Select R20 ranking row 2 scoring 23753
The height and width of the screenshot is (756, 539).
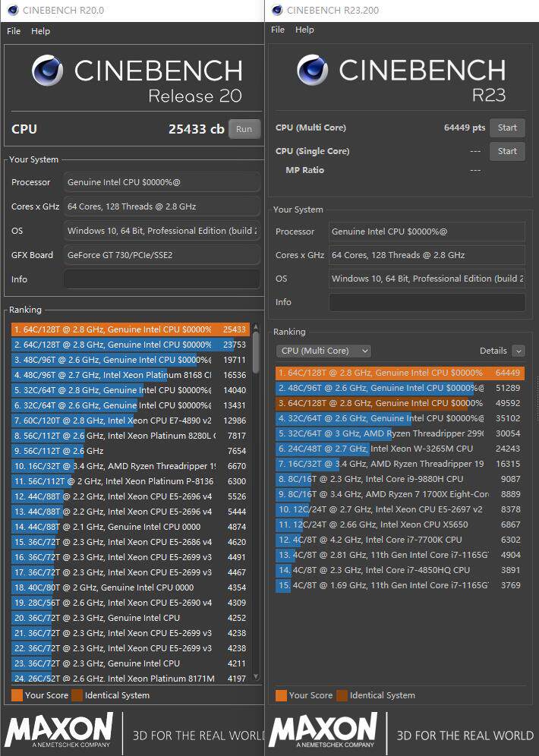pyautogui.click(x=131, y=345)
